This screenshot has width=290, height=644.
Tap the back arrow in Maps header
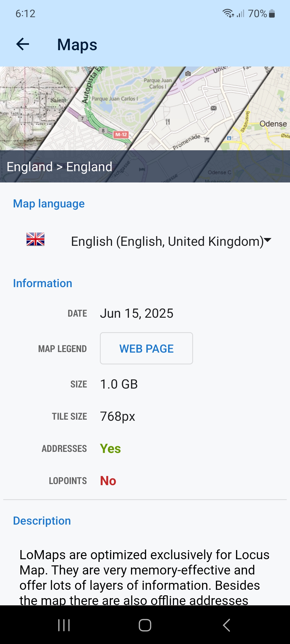pyautogui.click(x=23, y=44)
